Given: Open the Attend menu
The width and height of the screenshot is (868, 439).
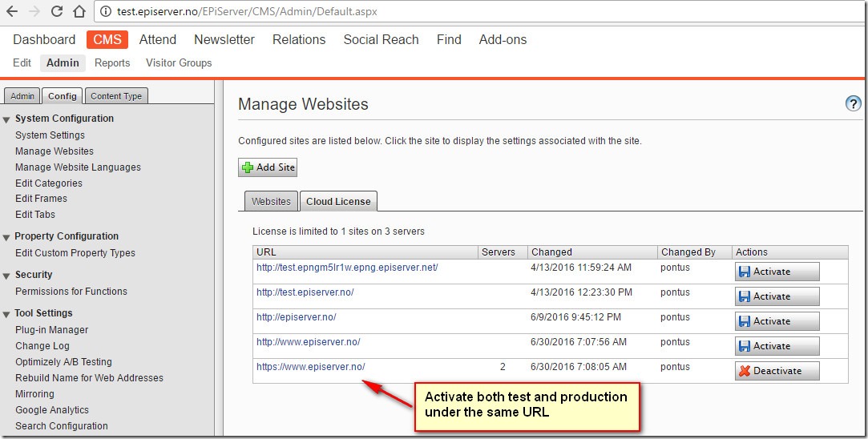Looking at the screenshot, I should (158, 39).
